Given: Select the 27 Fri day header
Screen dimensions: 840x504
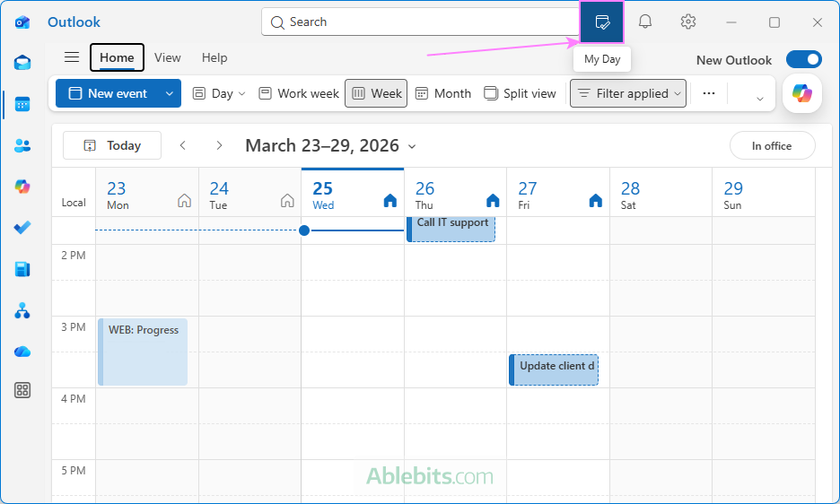Looking at the screenshot, I should (558, 194).
